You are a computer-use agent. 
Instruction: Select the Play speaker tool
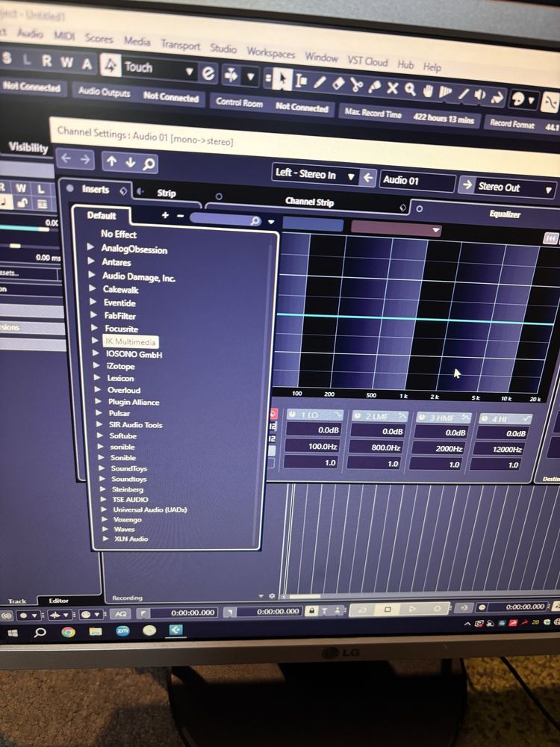coord(479,96)
